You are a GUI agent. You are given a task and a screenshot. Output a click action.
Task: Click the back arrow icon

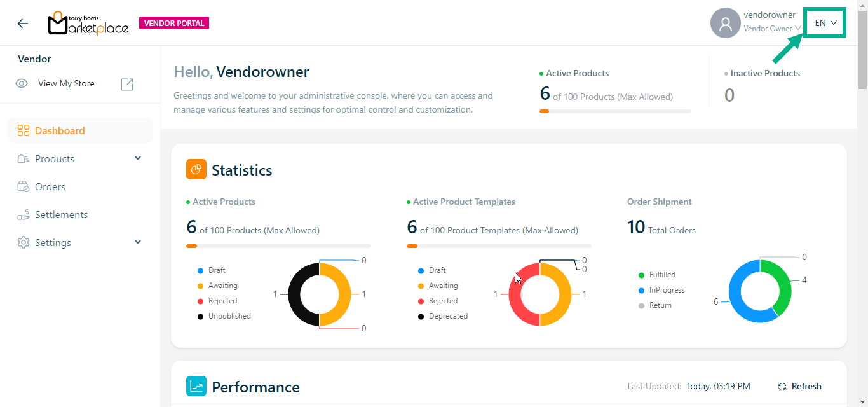pos(23,24)
